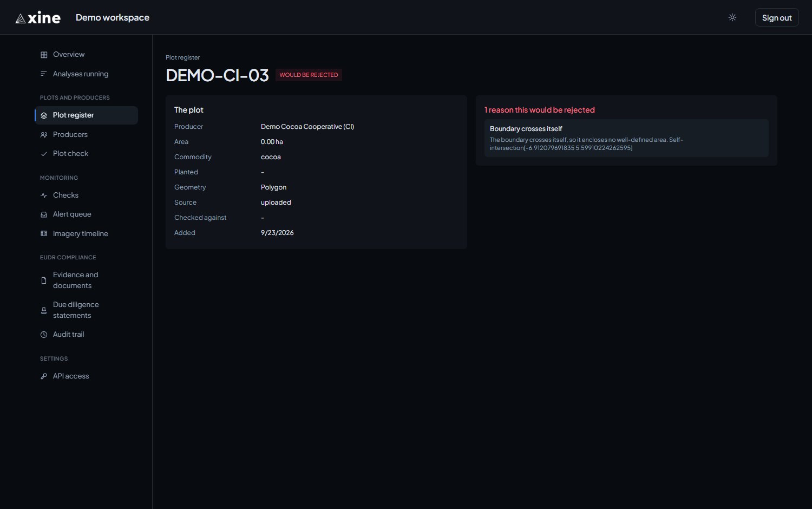The width and height of the screenshot is (812, 509).
Task: Open the Checks monitoring page
Action: pos(87,195)
